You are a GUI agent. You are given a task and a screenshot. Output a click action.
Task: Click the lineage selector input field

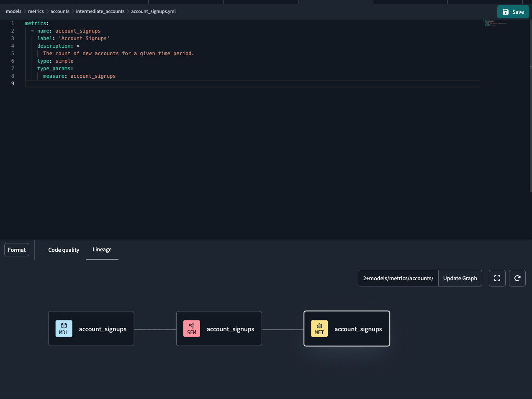(x=398, y=278)
